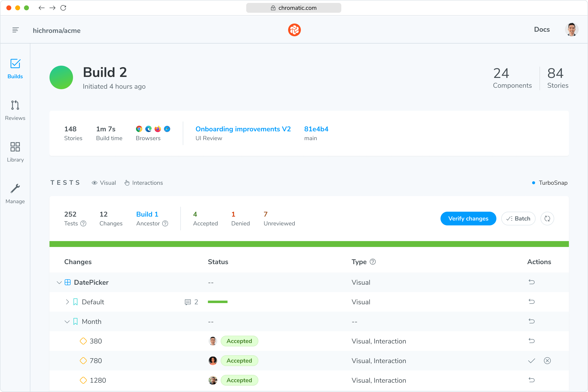Expand the Default story row
This screenshot has height=392, width=588.
click(x=67, y=302)
